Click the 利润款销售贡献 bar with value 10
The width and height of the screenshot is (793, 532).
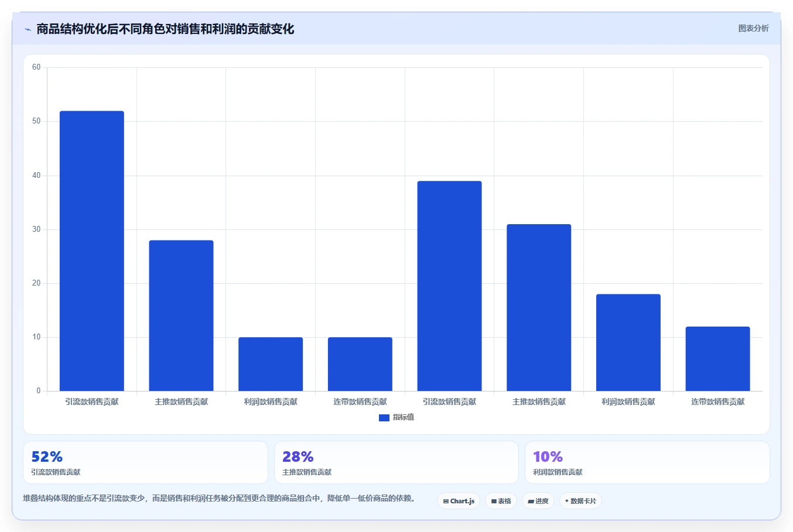(x=271, y=364)
